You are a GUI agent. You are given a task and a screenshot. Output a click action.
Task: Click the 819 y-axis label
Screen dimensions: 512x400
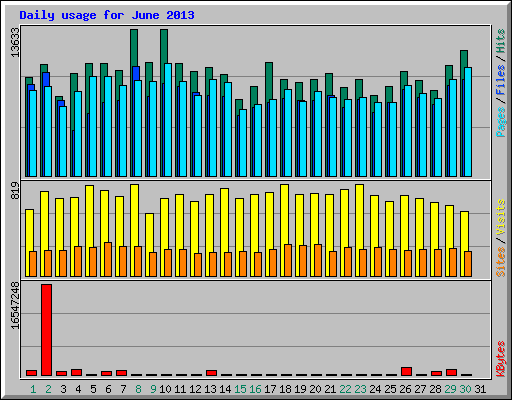[x=15, y=191]
